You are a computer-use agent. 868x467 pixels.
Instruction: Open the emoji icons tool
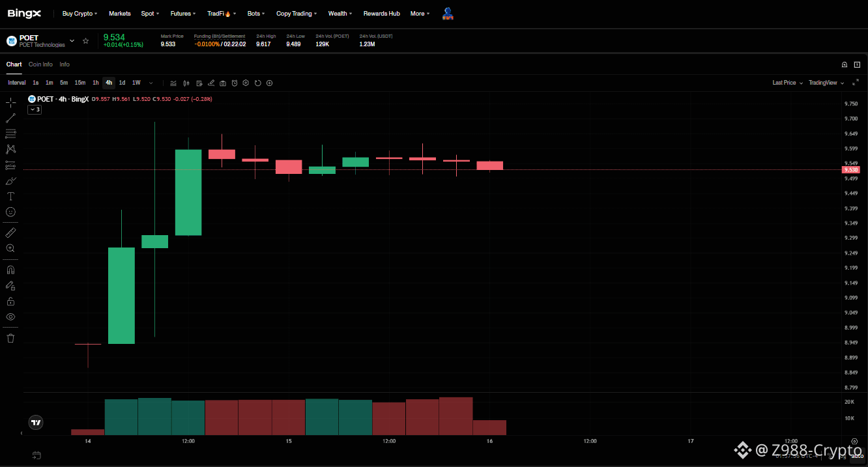[10, 212]
